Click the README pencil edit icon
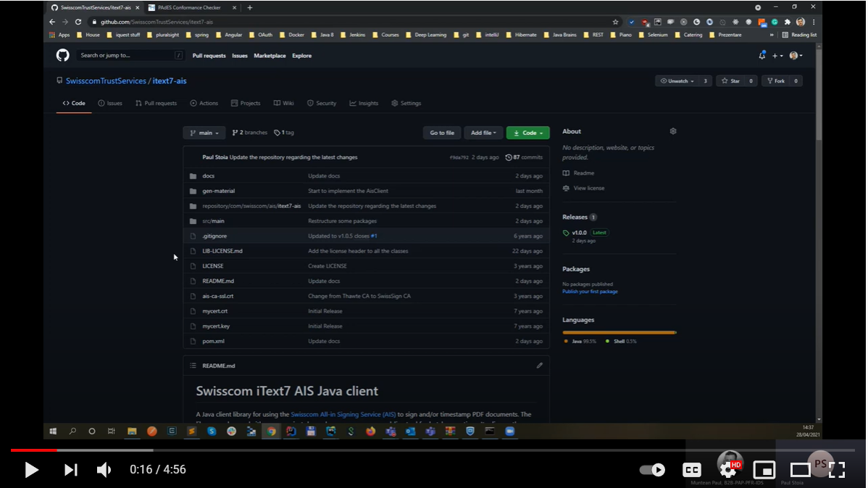This screenshot has width=868, height=488. click(x=539, y=365)
